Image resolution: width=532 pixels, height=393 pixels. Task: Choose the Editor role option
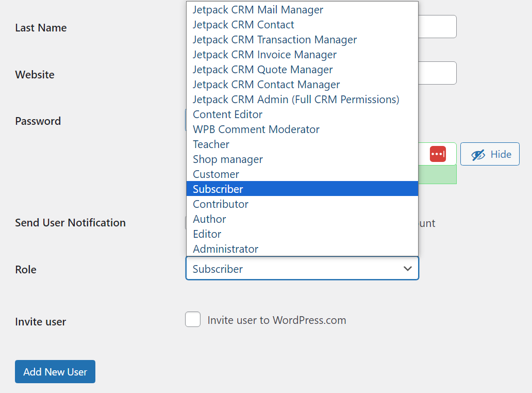pos(207,234)
